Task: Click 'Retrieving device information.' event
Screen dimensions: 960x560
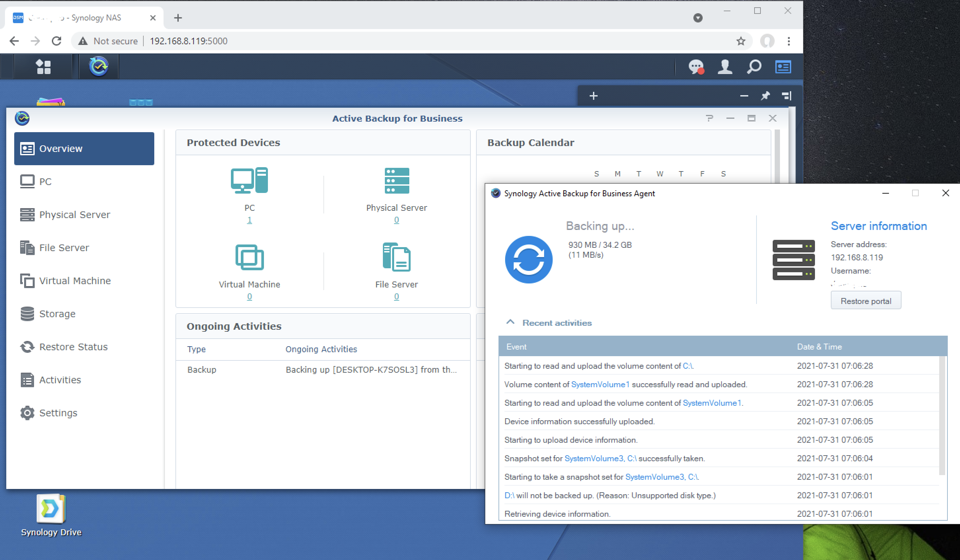Action: pyautogui.click(x=557, y=514)
